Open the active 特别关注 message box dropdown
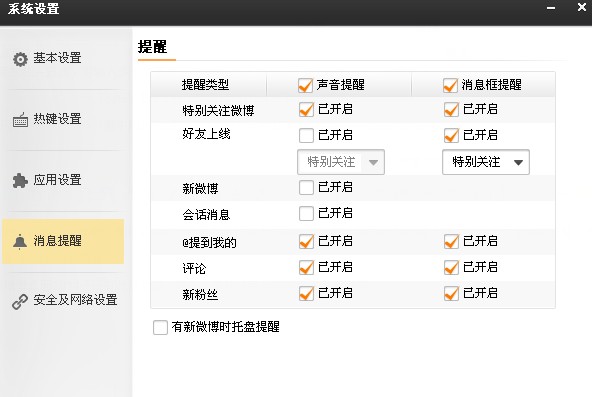 click(486, 162)
